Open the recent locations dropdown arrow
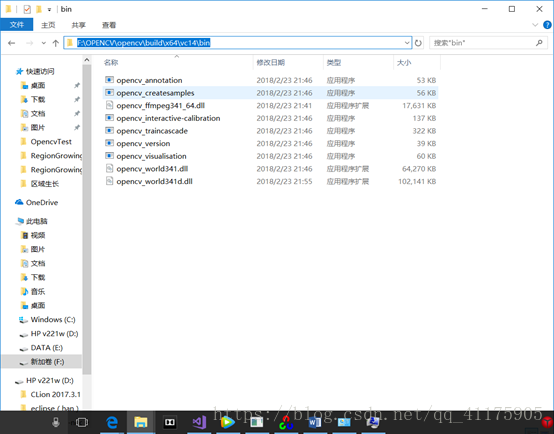This screenshot has width=554, height=434. 43,43
